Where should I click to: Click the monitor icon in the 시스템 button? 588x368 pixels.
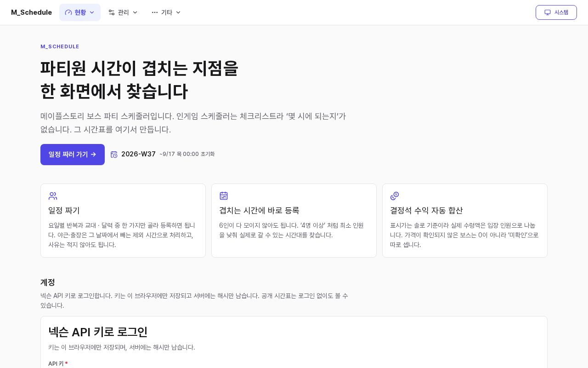click(x=548, y=12)
